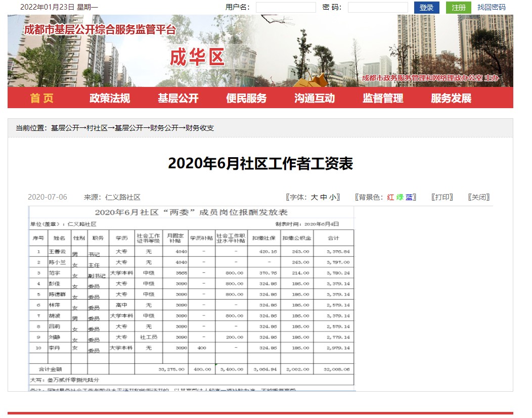Click the green 注册 register button
The height and width of the screenshot is (418, 532).
point(458,8)
